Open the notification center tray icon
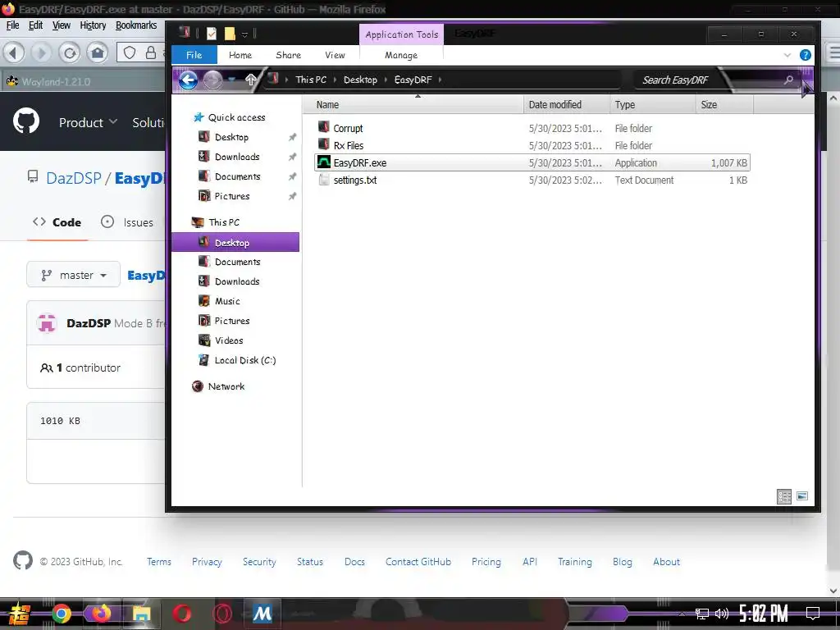This screenshot has height=630, width=840. pos(813,614)
